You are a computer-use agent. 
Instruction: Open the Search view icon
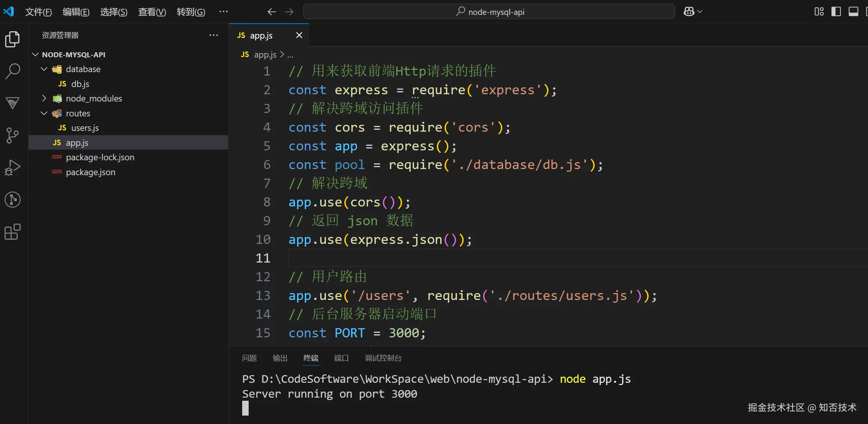(13, 71)
